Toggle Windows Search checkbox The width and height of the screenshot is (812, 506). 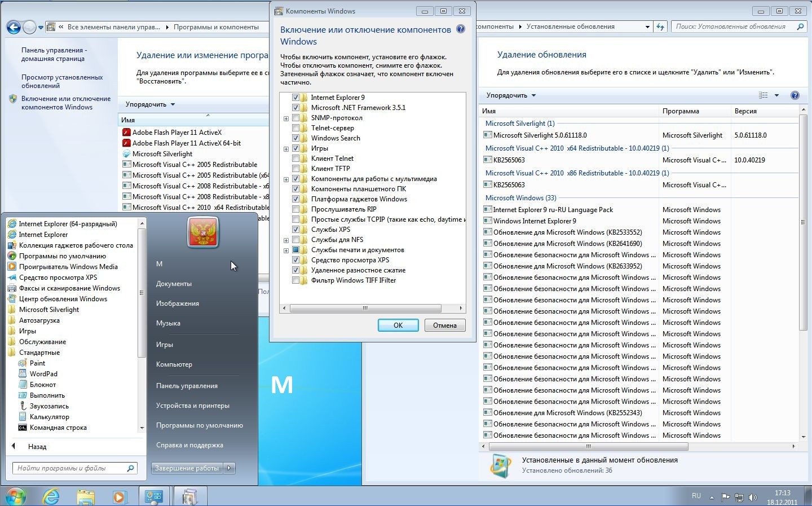click(295, 138)
